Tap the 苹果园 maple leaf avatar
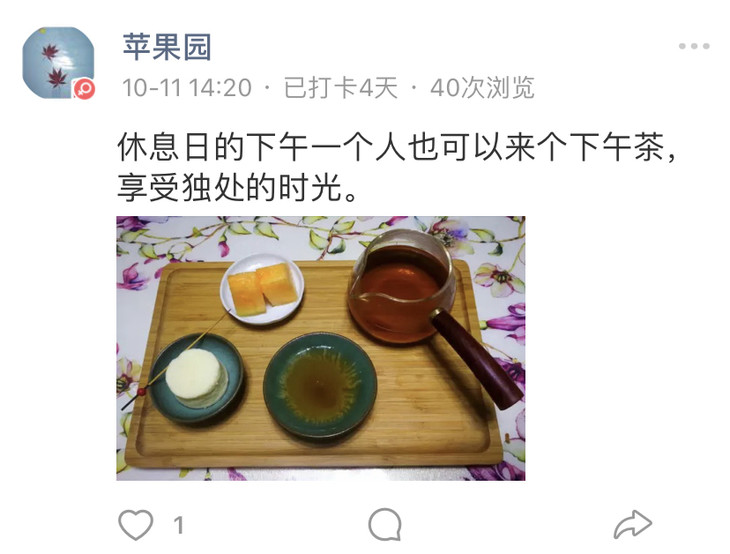730x554 pixels. coord(58,62)
